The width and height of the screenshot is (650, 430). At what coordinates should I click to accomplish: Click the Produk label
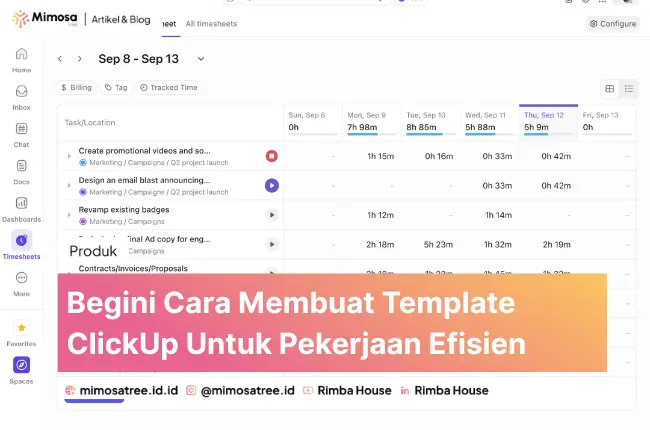[x=93, y=251]
